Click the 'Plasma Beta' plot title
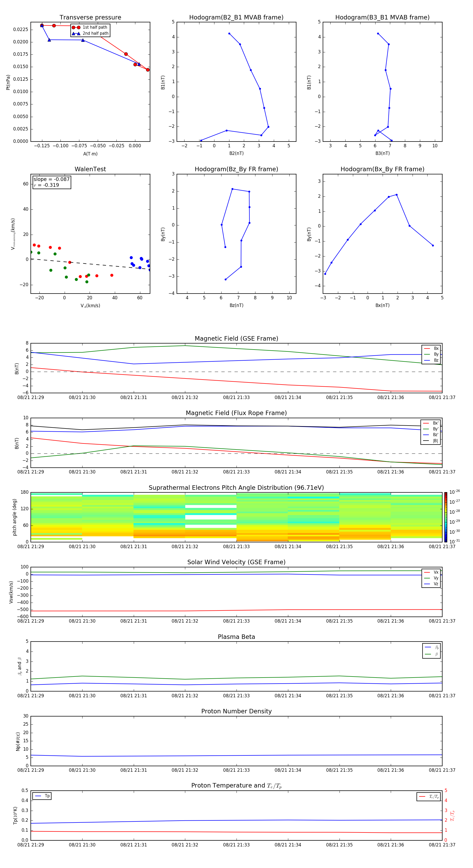473x868 pixels. [236, 637]
